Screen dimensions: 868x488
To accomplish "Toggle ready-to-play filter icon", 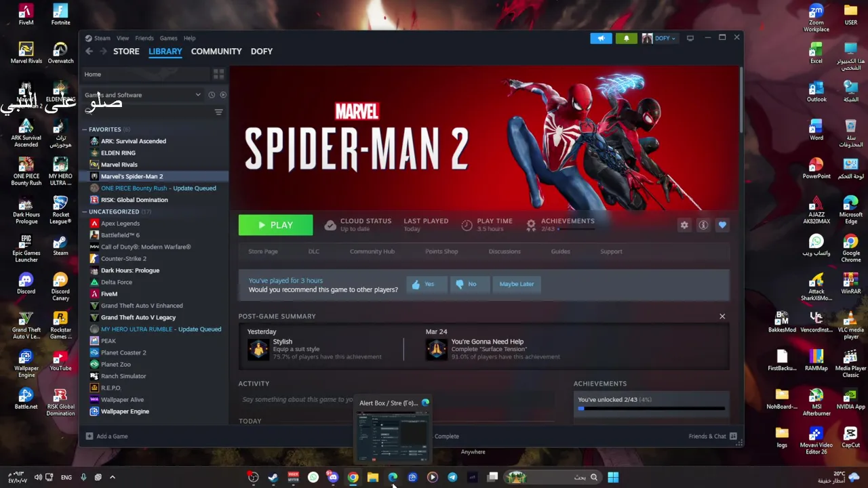I will tap(223, 95).
